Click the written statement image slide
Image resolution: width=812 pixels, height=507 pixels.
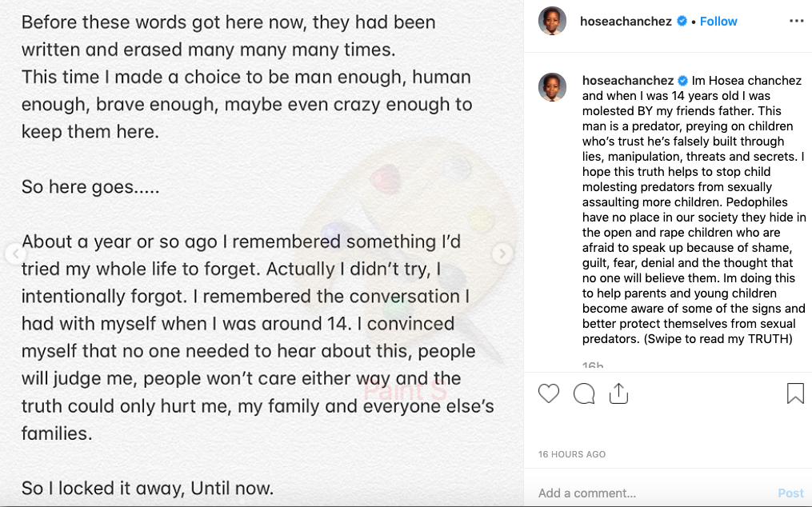(262, 253)
